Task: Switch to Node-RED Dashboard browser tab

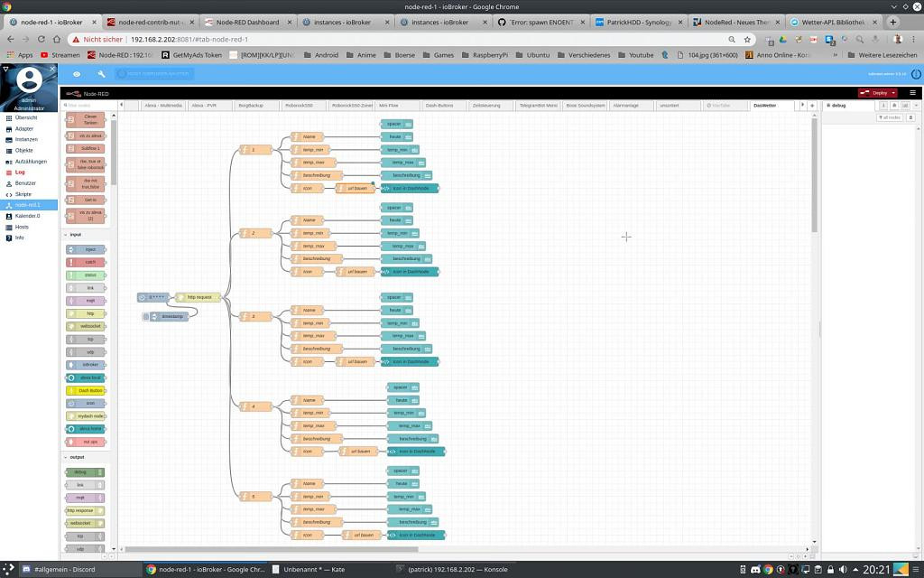Action: tap(247, 23)
